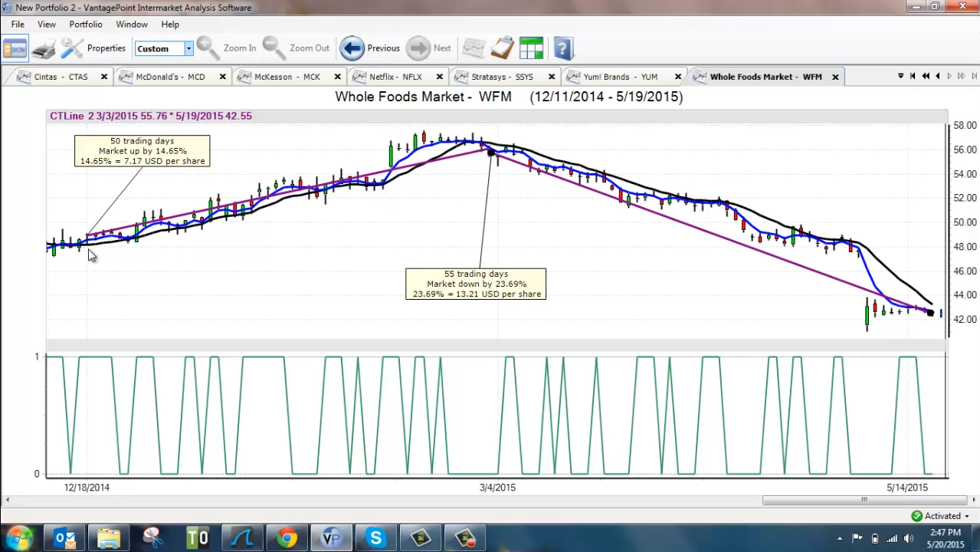Click the scrollbar left arrow
Image resolution: width=980 pixels, height=552 pixels.
tap(7, 500)
